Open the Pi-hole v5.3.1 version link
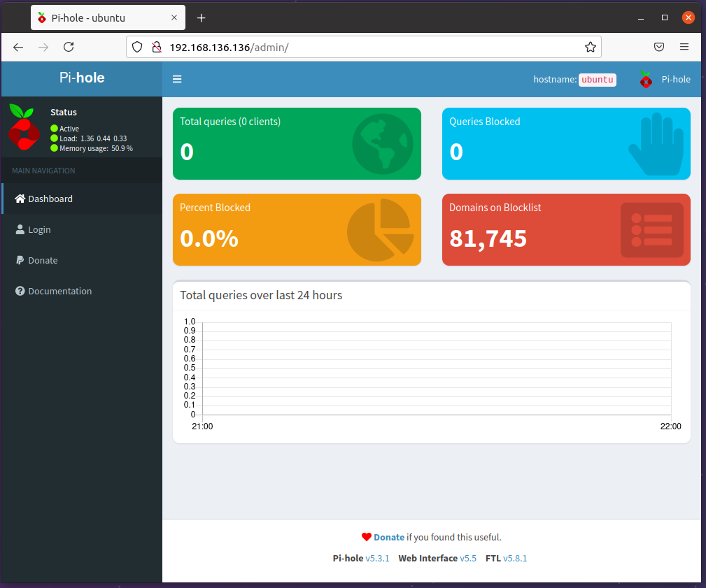Viewport: 706px width, 588px height. coord(377,559)
